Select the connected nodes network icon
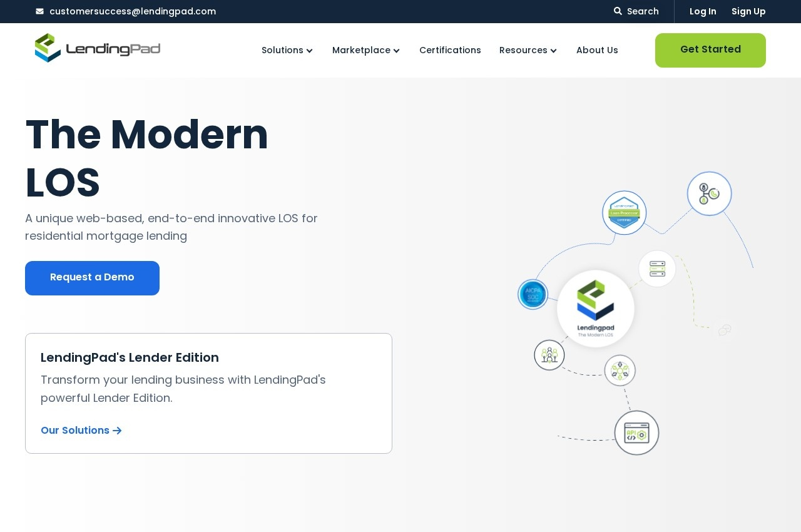 620,371
